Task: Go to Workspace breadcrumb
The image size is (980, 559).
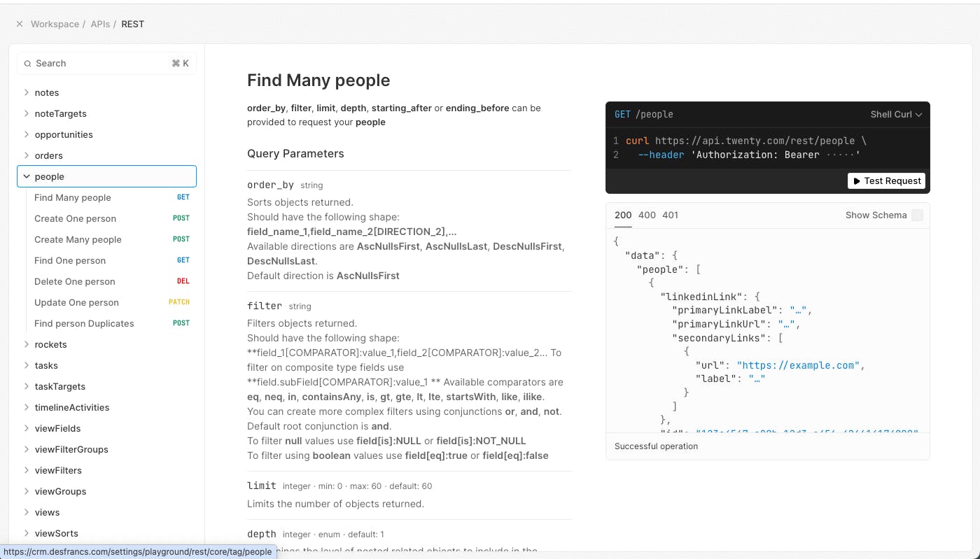Action: click(x=55, y=24)
